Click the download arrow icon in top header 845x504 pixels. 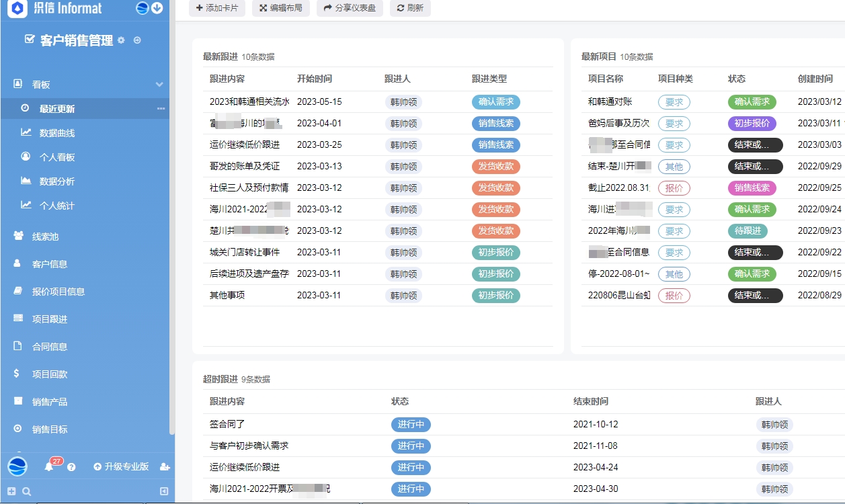tap(157, 8)
